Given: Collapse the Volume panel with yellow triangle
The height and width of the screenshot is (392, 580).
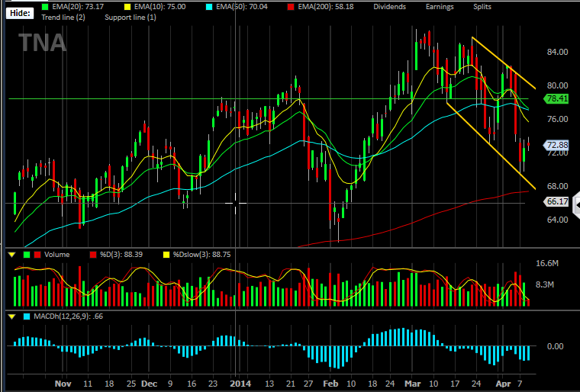Looking at the screenshot, I should point(11,255).
